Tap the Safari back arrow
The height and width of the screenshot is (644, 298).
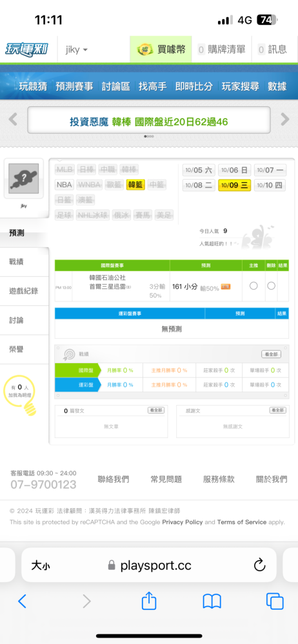[22, 601]
